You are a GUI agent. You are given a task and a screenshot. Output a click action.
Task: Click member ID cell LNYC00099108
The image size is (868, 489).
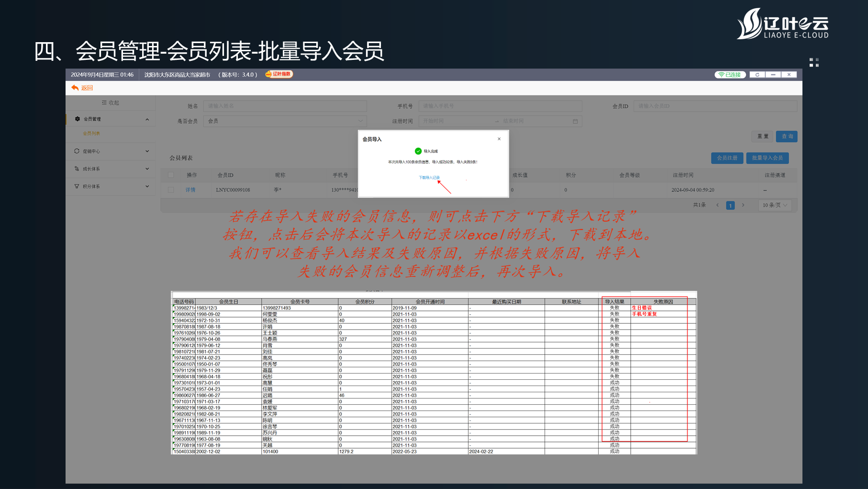pyautogui.click(x=233, y=190)
